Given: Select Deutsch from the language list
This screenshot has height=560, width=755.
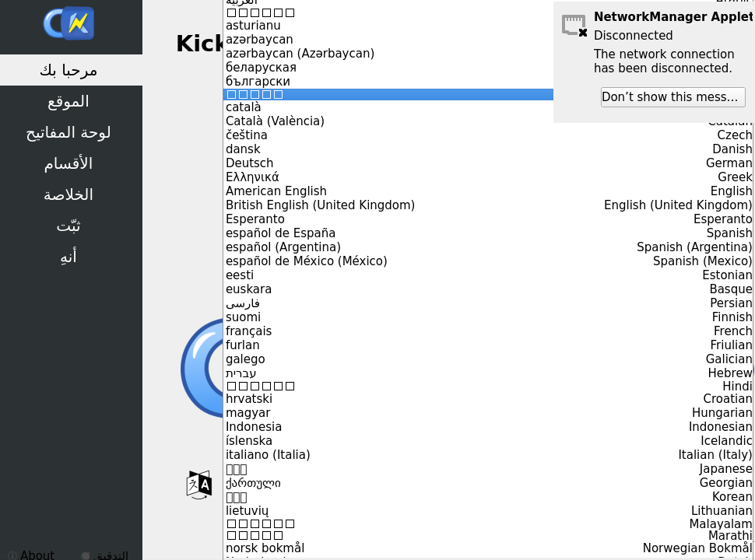Looking at the screenshot, I should pos(250,163).
